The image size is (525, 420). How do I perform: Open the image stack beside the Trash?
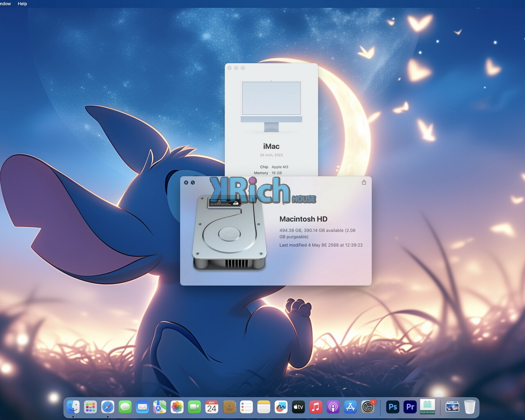pyautogui.click(x=452, y=407)
